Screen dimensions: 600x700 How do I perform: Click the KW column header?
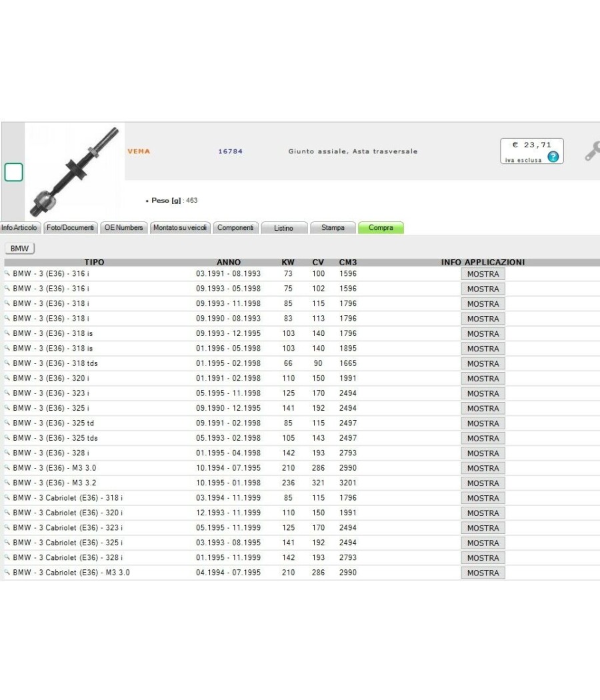pos(288,262)
